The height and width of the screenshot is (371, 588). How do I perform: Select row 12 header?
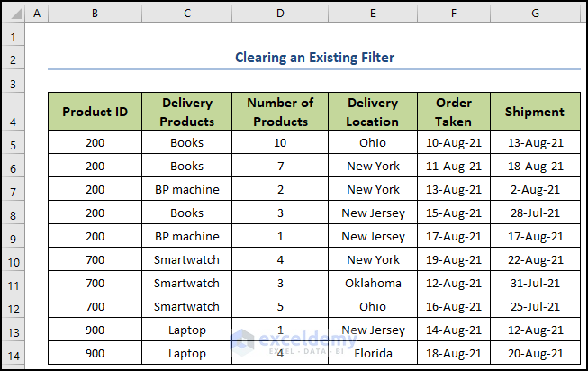pos(13,307)
